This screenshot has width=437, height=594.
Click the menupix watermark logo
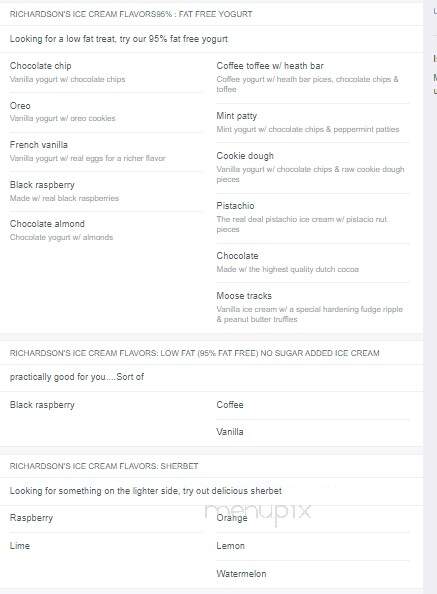point(258,512)
